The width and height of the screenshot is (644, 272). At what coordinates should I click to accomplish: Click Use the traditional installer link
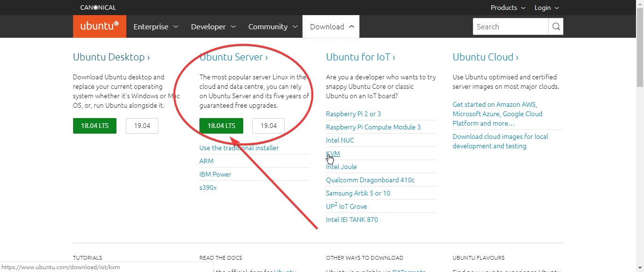coord(239,148)
